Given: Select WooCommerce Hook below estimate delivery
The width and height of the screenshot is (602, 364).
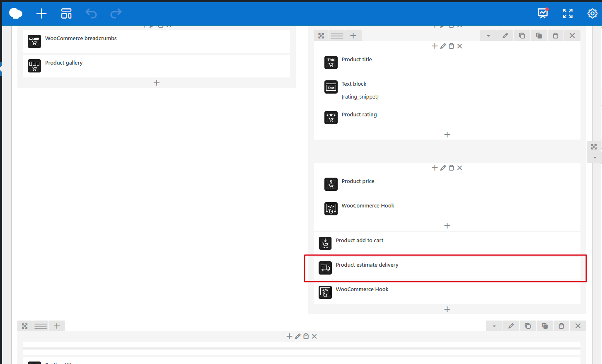Looking at the screenshot, I should (x=447, y=292).
